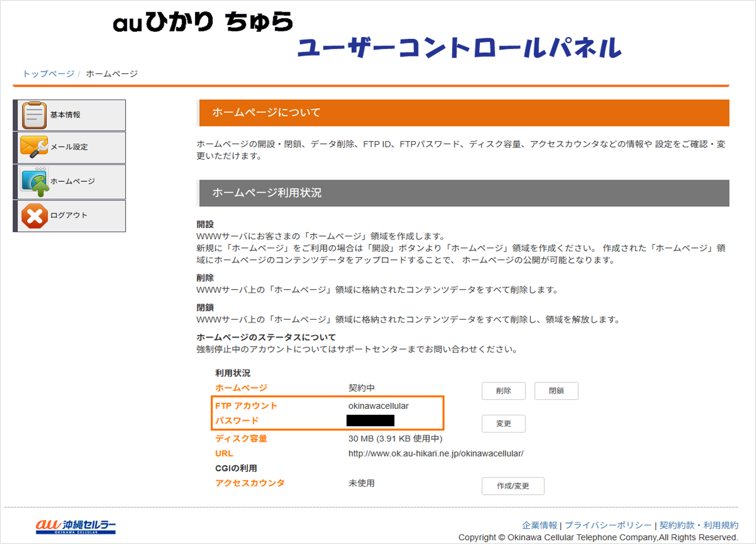
Task: Open the 基本情報 sidebar menu item
Action: 69,115
